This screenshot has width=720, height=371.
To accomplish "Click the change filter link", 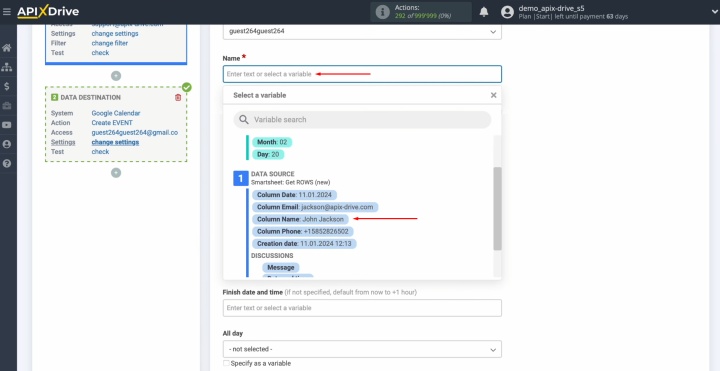I will pos(110,43).
